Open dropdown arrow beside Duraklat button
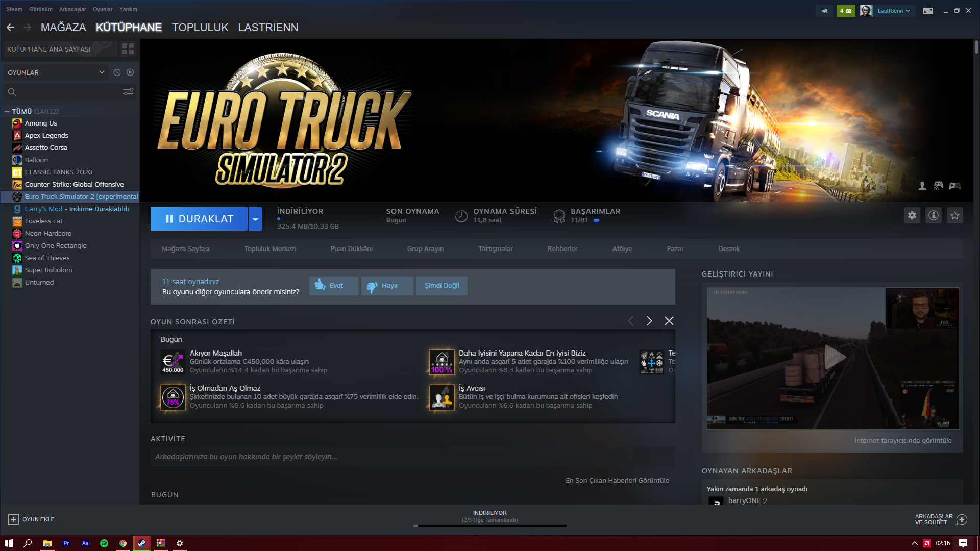980x551 pixels. 255,219
